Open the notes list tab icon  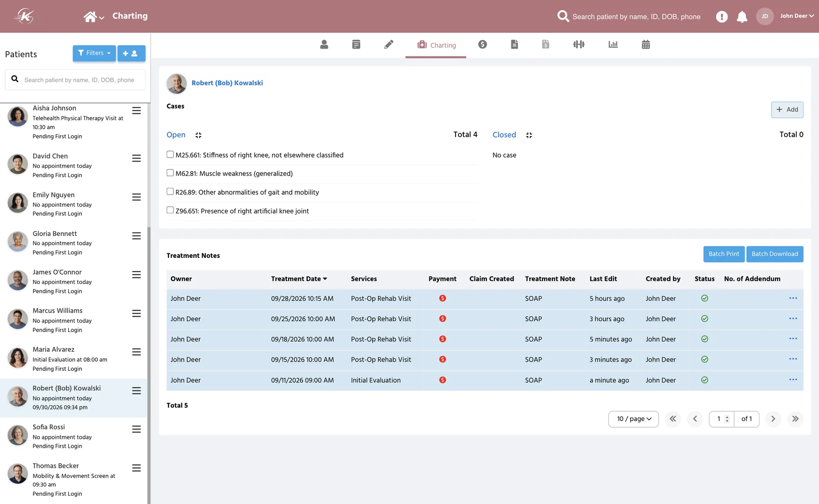point(356,45)
